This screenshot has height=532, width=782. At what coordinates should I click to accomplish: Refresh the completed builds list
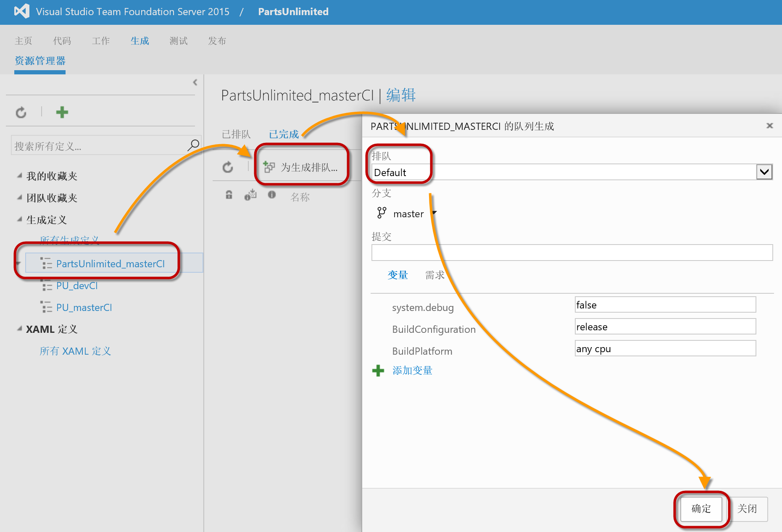tap(228, 167)
